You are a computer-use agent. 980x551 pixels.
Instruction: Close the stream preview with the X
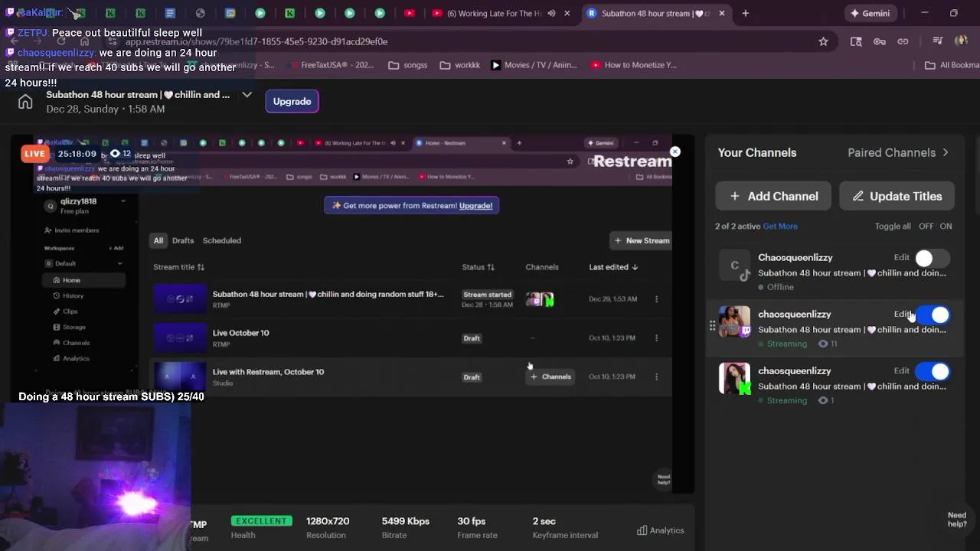[675, 152]
